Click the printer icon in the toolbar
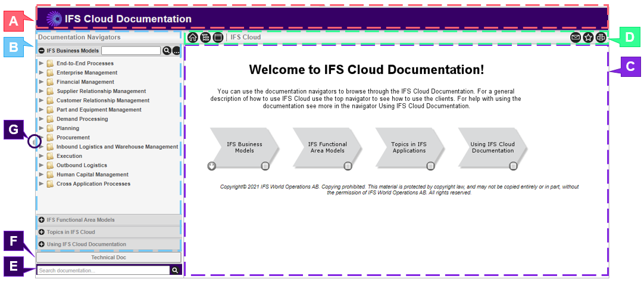 click(x=601, y=38)
